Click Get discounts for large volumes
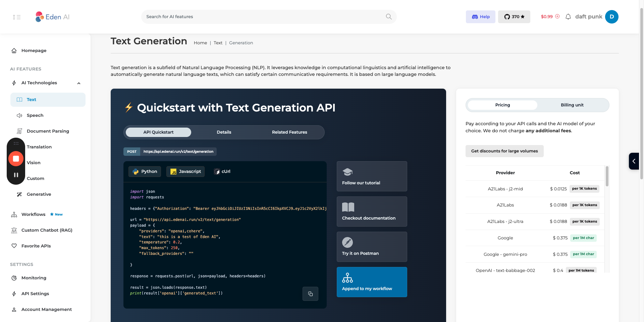 point(504,151)
